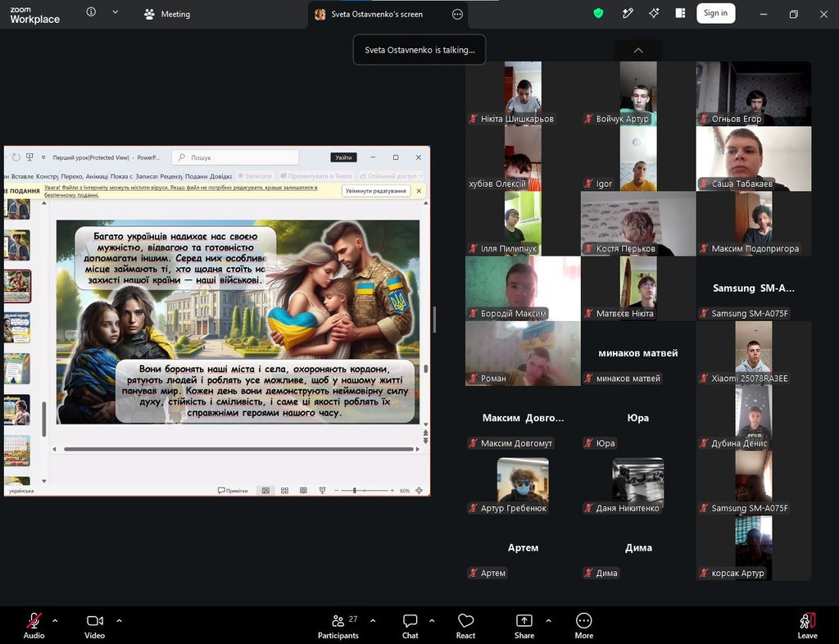Viewport: 839px width, 644px height.
Task: Open the AI Companion sparkle icon
Action: (x=654, y=13)
